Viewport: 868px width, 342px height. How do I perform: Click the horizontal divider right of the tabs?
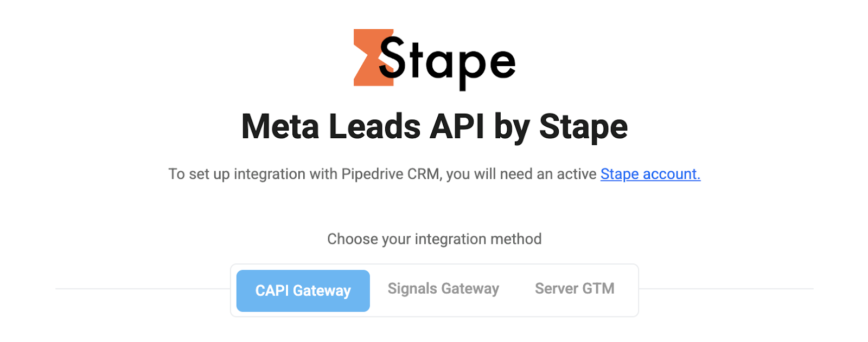pos(726,289)
